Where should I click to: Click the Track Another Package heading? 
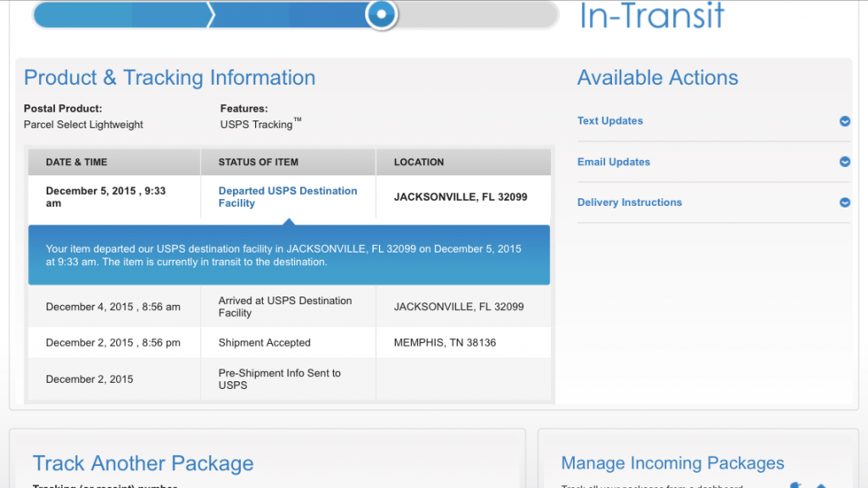point(142,463)
